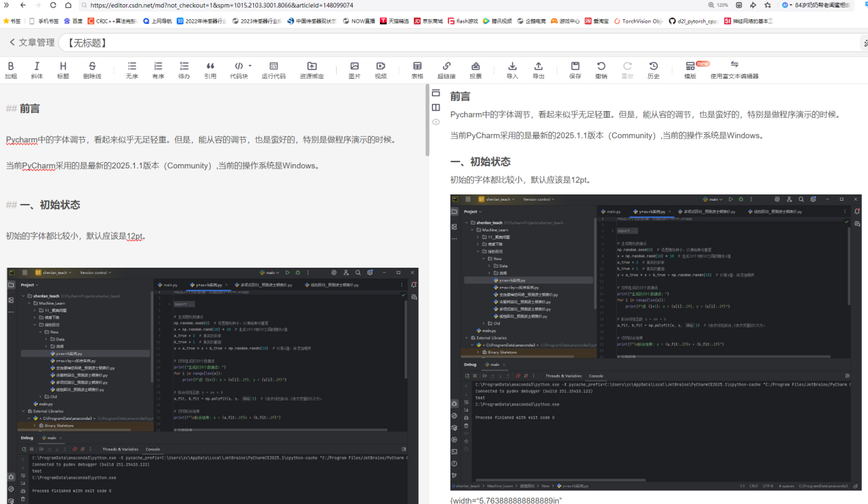Go back to 文章管理
Image resolution: width=868 pixels, height=504 pixels.
31,42
